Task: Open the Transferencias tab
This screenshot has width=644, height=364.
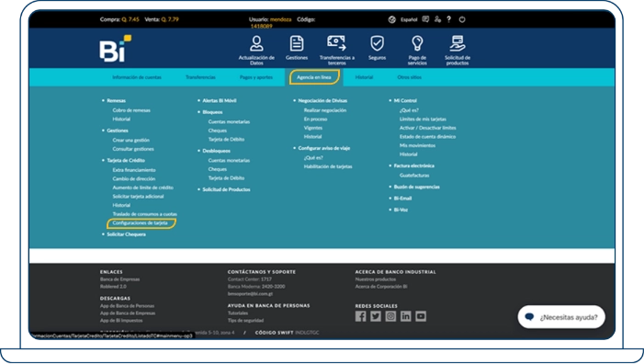Action: (200, 77)
